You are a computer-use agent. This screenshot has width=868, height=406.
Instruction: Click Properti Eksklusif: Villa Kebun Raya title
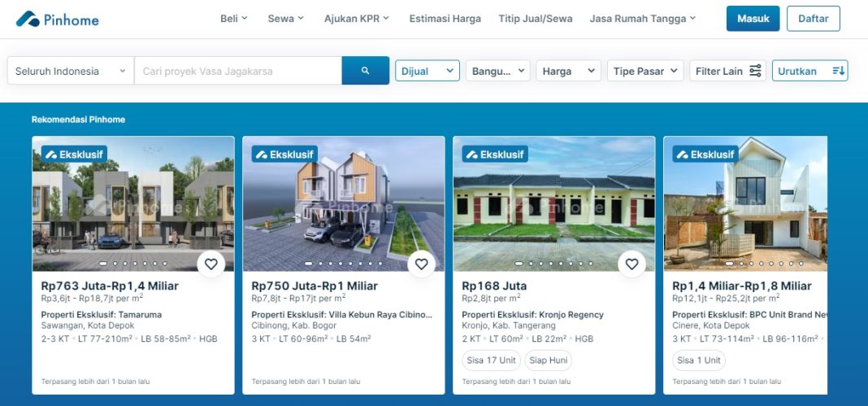point(341,315)
